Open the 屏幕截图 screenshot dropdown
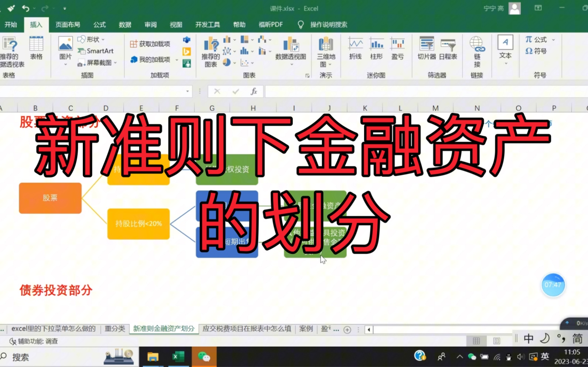 click(x=97, y=63)
